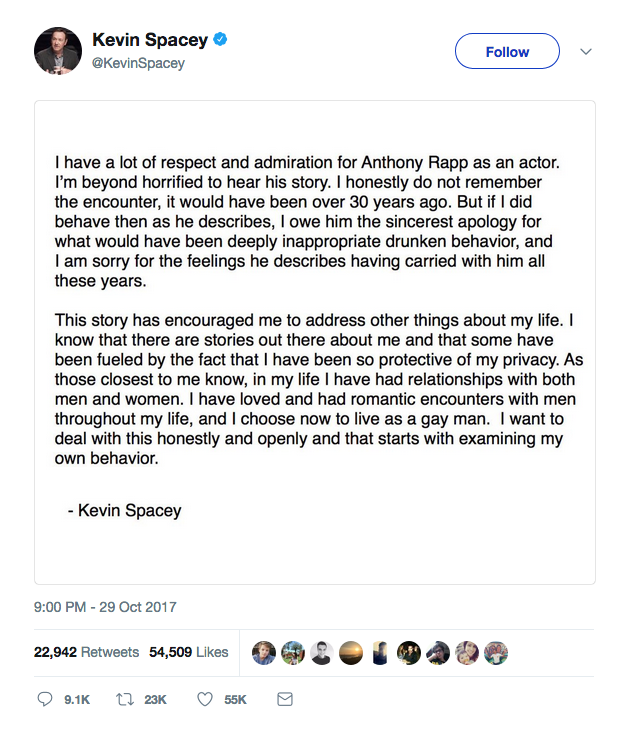Open the attached statement image
The image size is (632, 730).
coord(315,342)
